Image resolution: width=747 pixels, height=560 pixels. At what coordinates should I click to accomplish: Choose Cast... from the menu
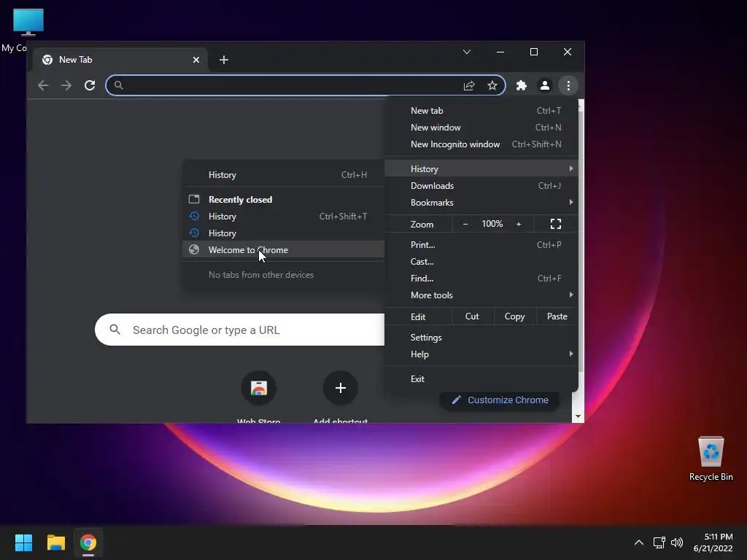click(x=481, y=262)
